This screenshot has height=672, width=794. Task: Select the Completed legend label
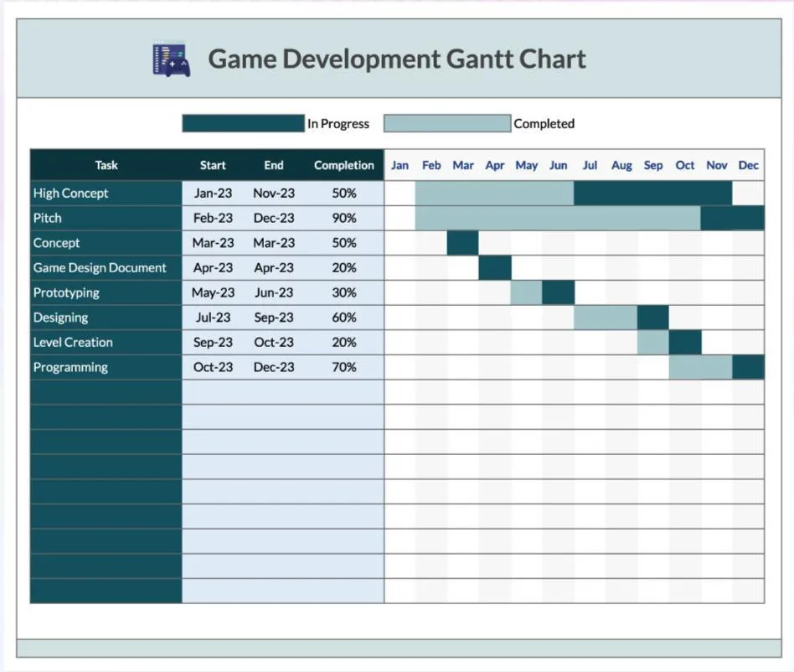(x=544, y=123)
